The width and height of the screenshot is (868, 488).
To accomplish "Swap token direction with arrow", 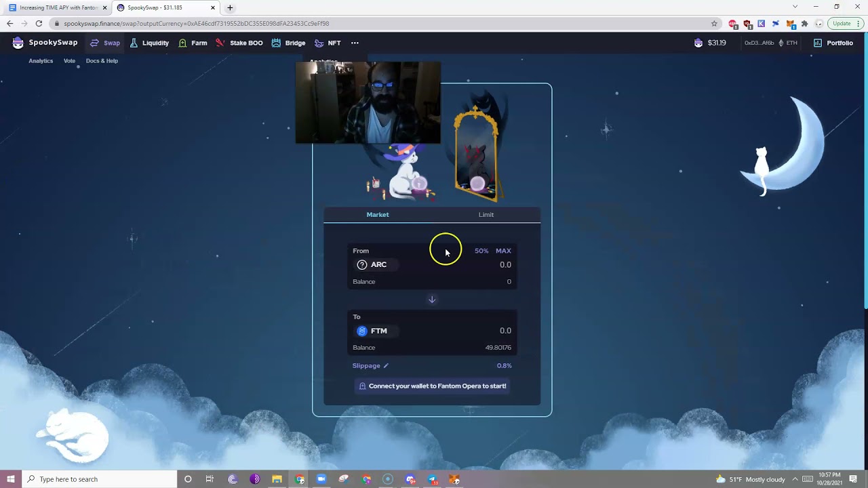I will 432,300.
